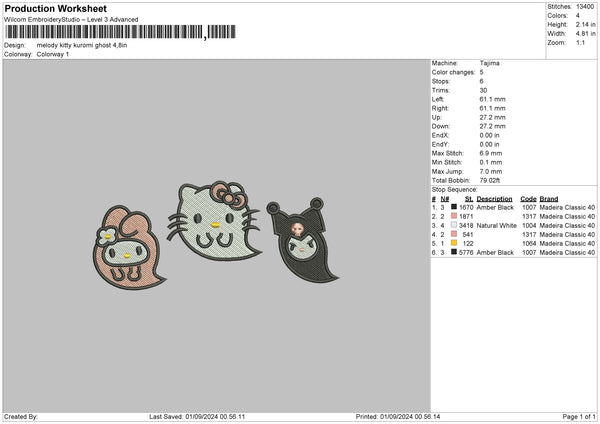Click stitch count 5776 in row 6

click(466, 253)
